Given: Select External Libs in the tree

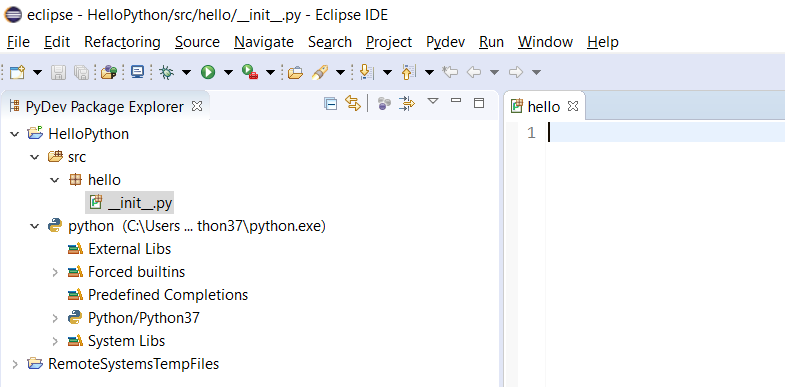Looking at the screenshot, I should 129,249.
